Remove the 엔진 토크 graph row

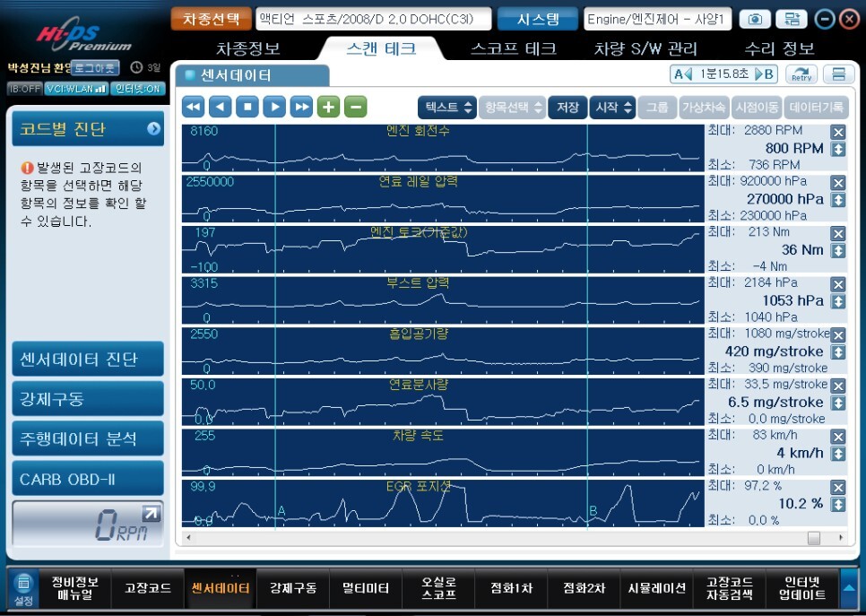[838, 234]
